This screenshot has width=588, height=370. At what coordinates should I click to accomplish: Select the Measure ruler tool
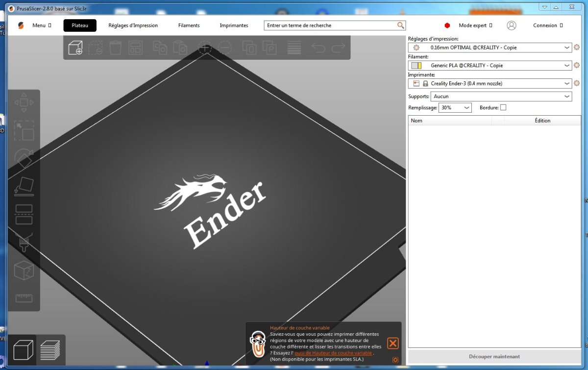pyautogui.click(x=24, y=298)
